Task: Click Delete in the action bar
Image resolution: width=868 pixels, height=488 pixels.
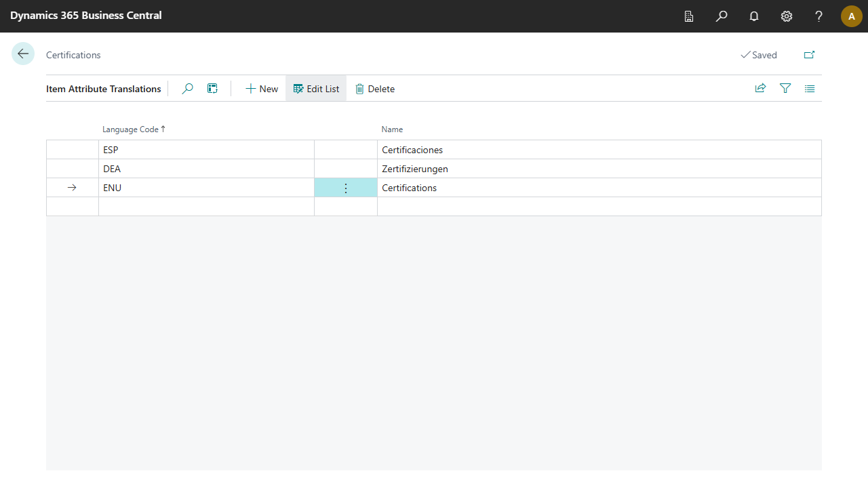Action: [x=375, y=89]
